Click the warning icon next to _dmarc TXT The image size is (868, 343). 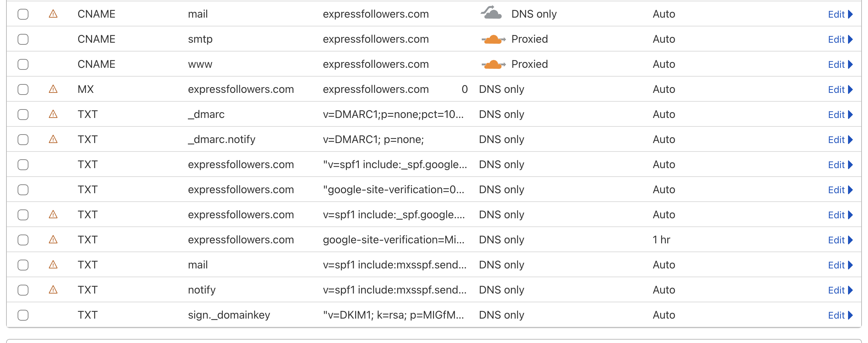pos(53,114)
